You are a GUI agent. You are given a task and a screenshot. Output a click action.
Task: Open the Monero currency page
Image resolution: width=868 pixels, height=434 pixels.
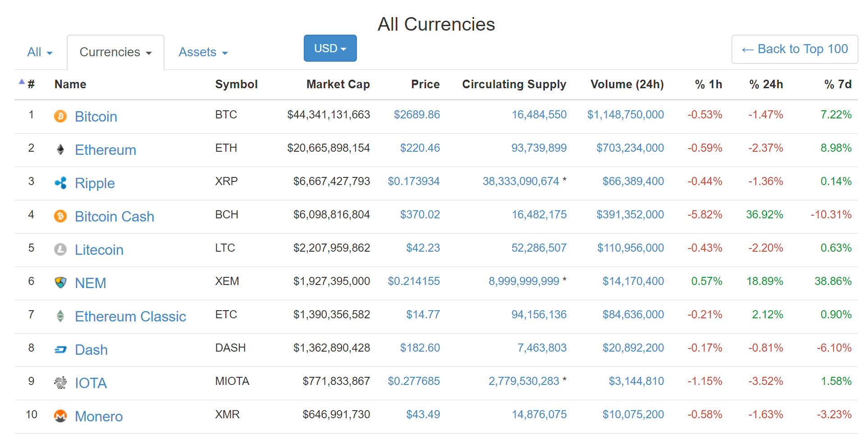[x=99, y=416]
